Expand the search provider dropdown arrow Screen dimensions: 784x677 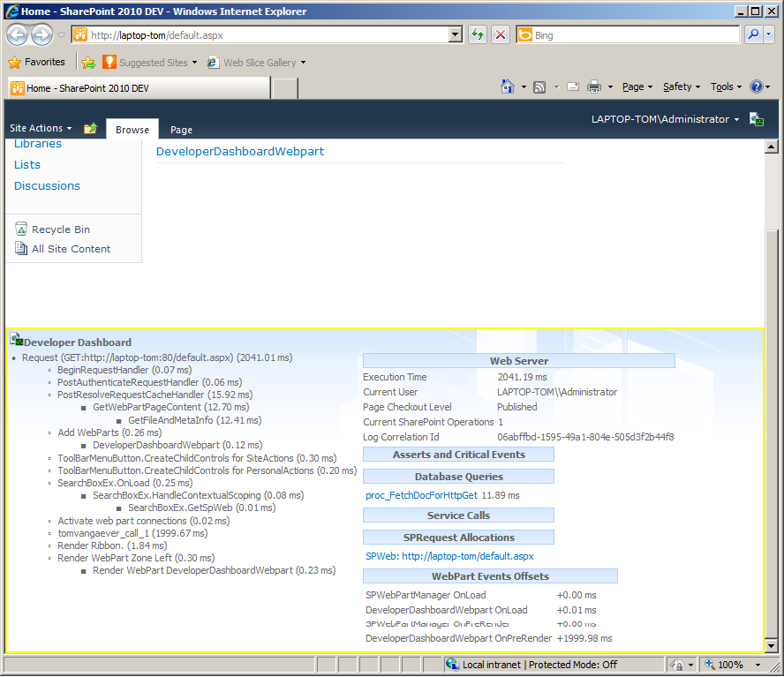[768, 34]
